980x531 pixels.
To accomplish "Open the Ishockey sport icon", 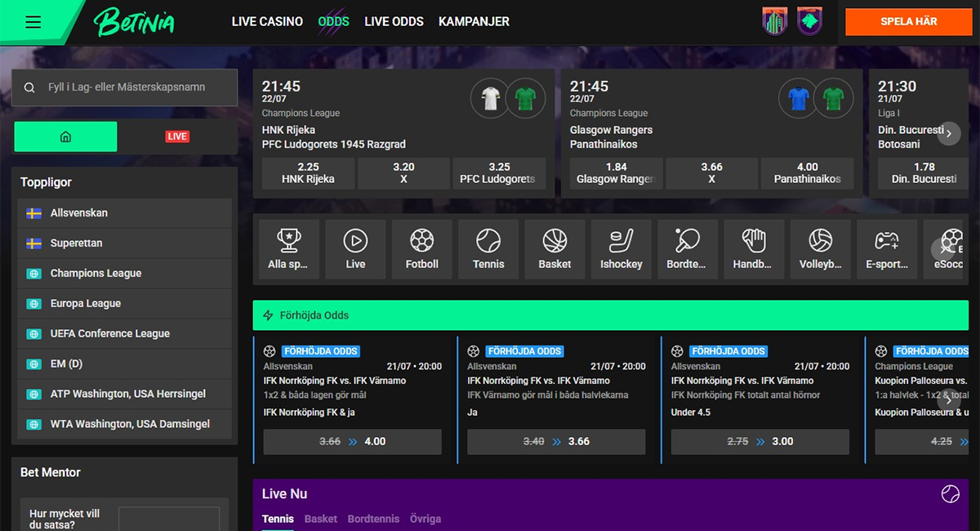I will [621, 249].
